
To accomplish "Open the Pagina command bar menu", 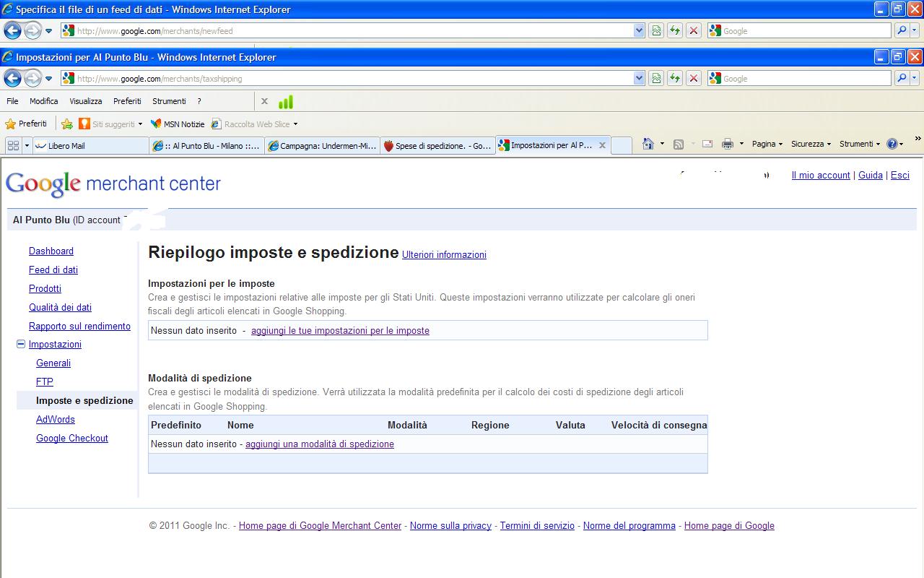I will (x=767, y=144).
